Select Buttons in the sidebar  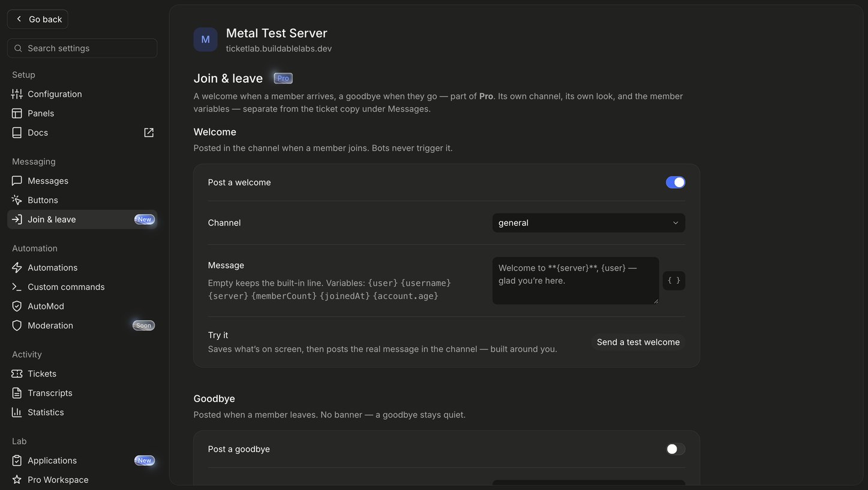82,200
